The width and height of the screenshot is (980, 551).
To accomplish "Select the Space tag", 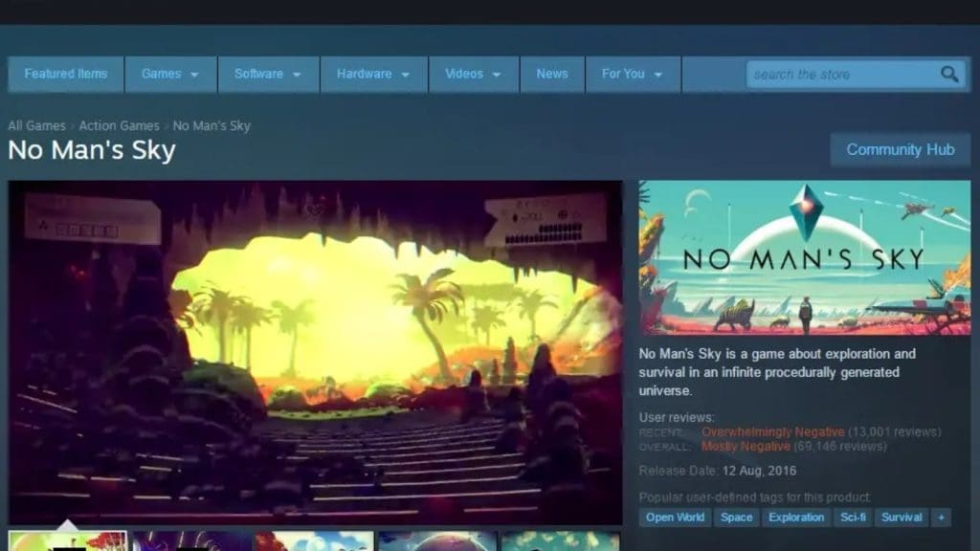I will click(736, 518).
